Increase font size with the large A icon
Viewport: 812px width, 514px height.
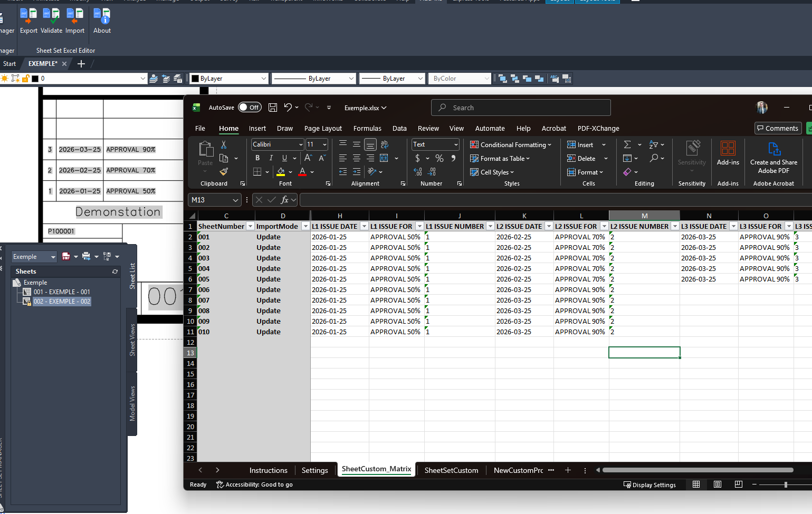[x=308, y=158]
